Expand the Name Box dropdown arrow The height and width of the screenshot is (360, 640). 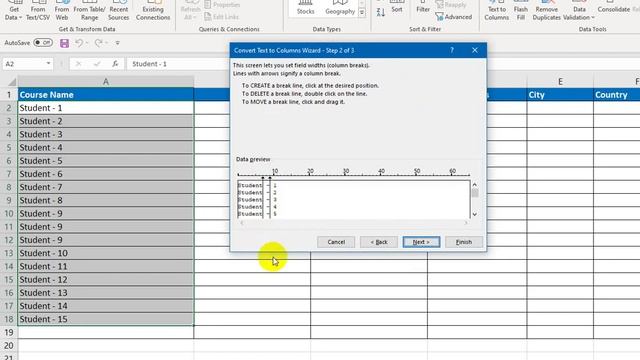pyautogui.click(x=48, y=64)
